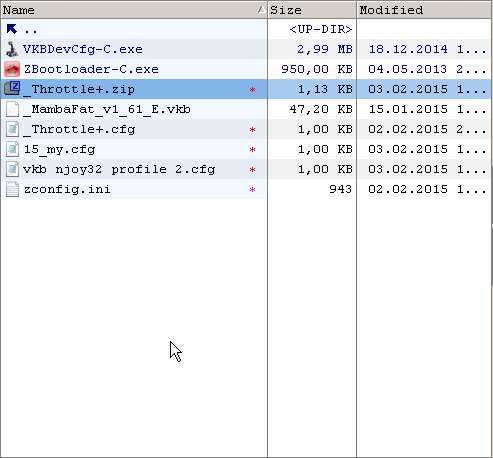Click the zconfig.ini text file icon

tap(12, 189)
